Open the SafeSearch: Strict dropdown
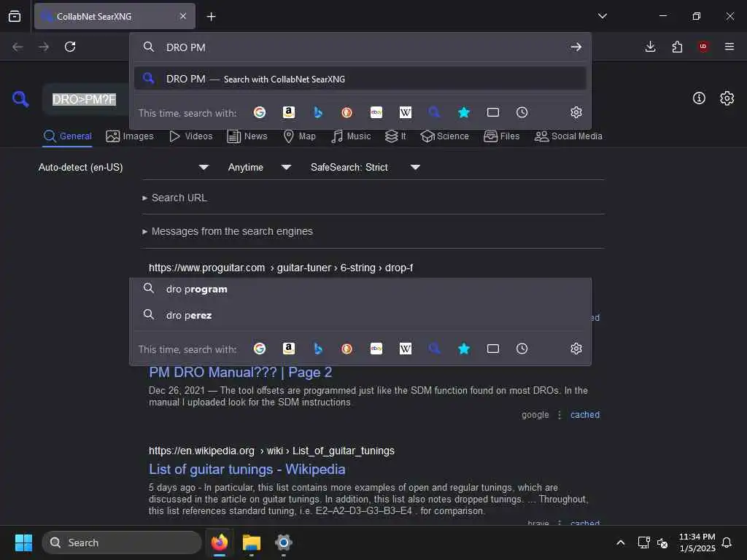Image resolution: width=747 pixels, height=560 pixels. point(365,167)
